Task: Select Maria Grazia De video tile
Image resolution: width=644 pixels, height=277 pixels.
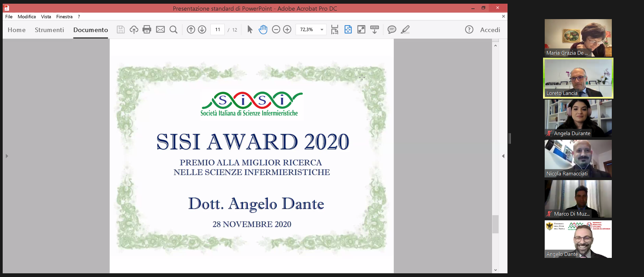Action: (578, 38)
